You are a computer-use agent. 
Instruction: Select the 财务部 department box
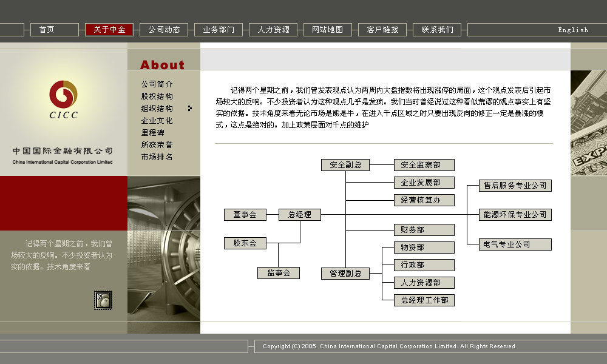pyautogui.click(x=424, y=230)
